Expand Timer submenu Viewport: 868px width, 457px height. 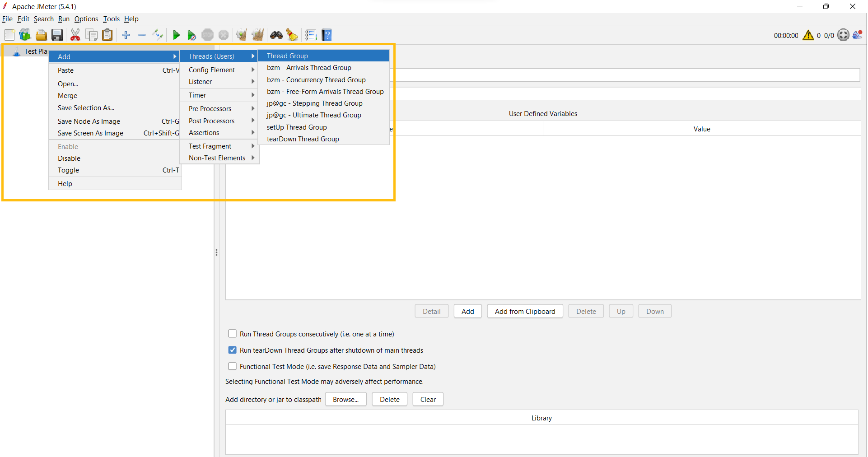tap(219, 95)
